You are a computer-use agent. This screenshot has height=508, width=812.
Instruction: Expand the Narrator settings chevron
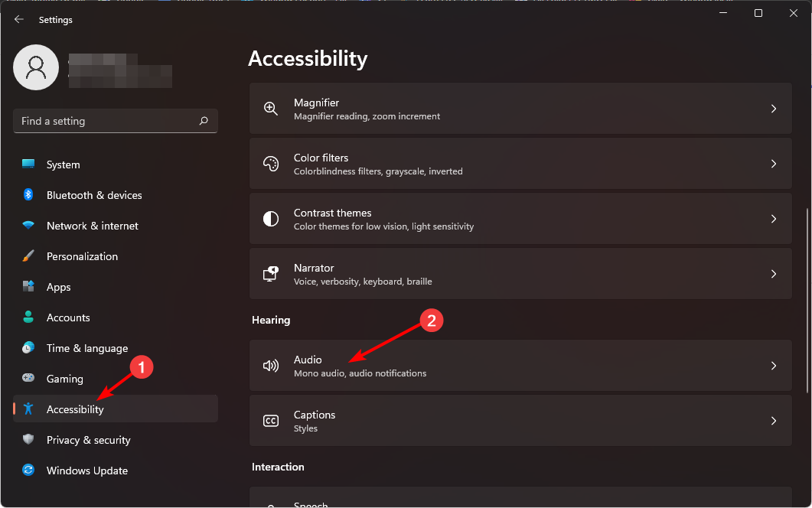773,273
